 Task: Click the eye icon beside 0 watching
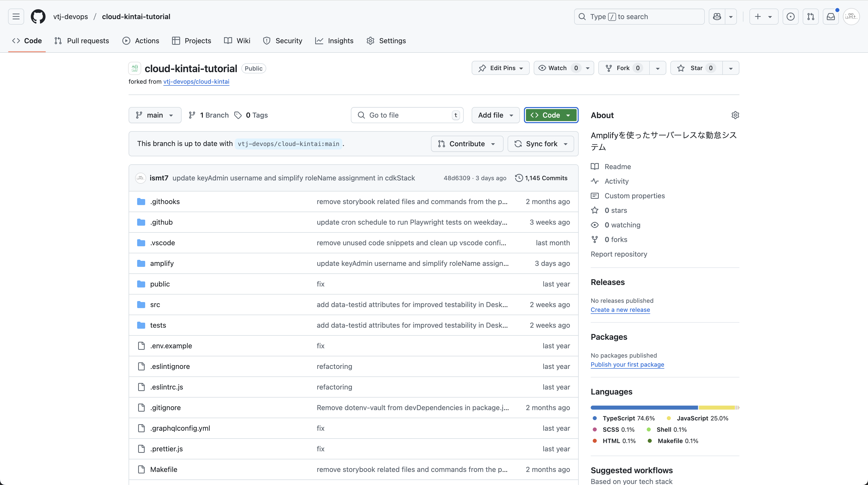(x=595, y=225)
